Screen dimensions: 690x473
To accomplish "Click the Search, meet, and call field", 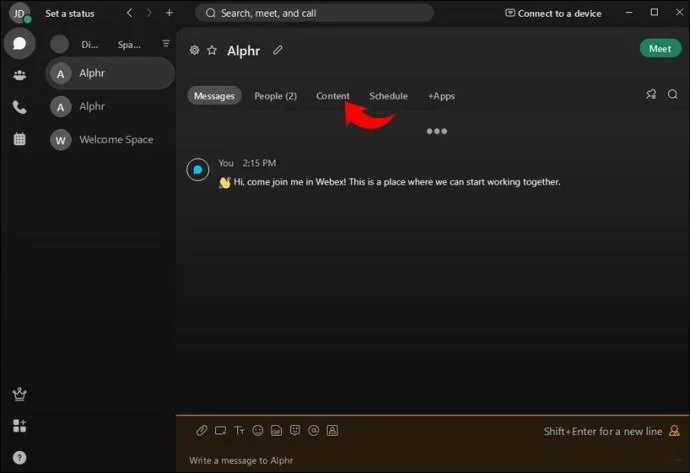I will (x=314, y=13).
